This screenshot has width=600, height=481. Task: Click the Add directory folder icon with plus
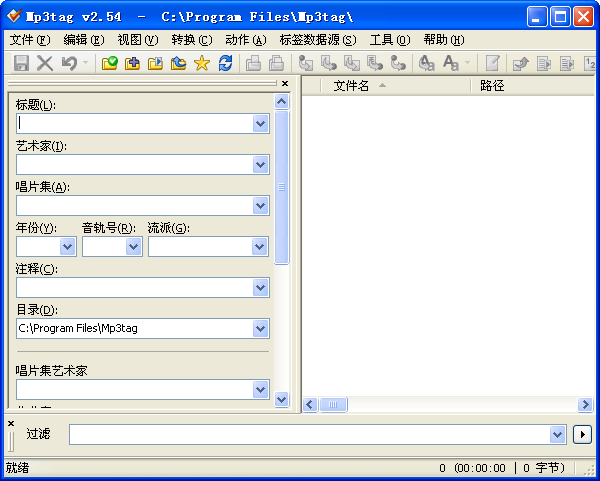coord(132,63)
